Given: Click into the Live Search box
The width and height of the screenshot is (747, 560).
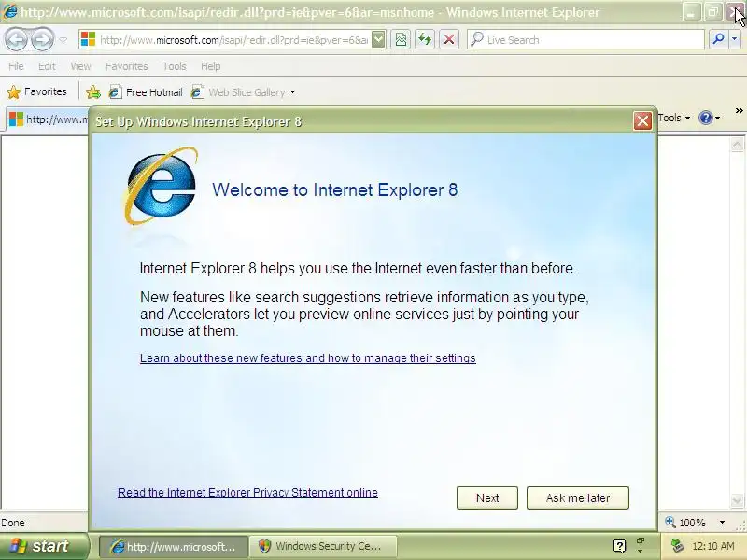Looking at the screenshot, I should (585, 40).
